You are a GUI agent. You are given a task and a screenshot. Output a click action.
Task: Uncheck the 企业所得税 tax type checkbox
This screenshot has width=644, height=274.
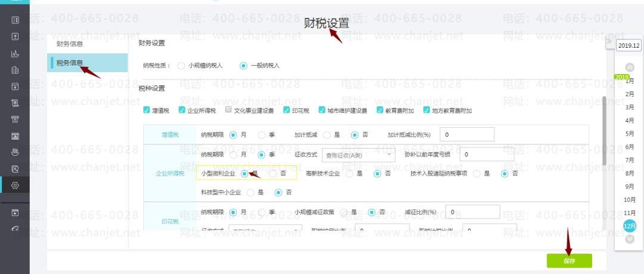(182, 110)
